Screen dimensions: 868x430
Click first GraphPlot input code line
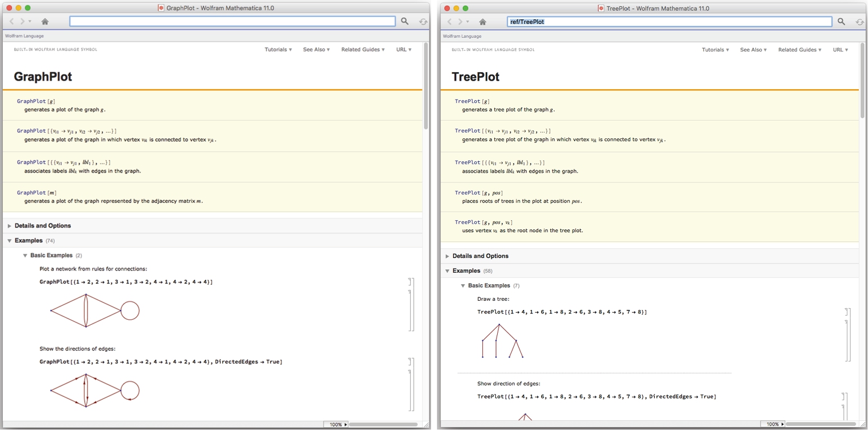coord(126,282)
